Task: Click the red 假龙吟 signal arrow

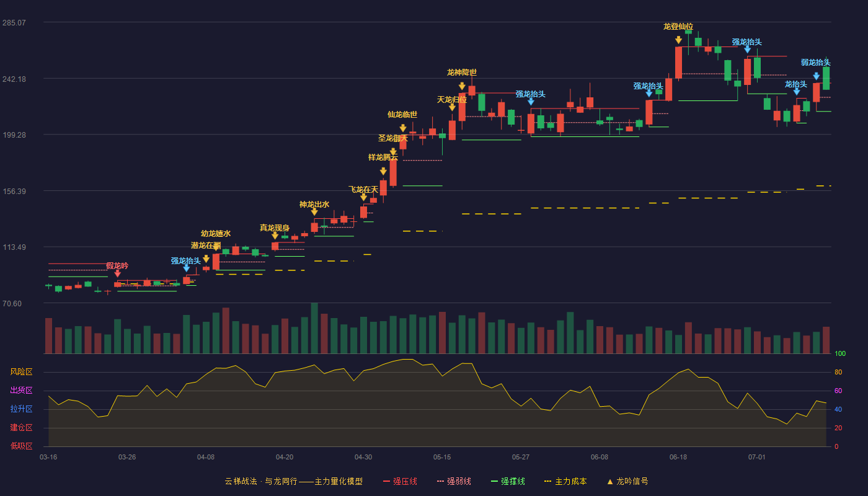Action: click(x=117, y=273)
